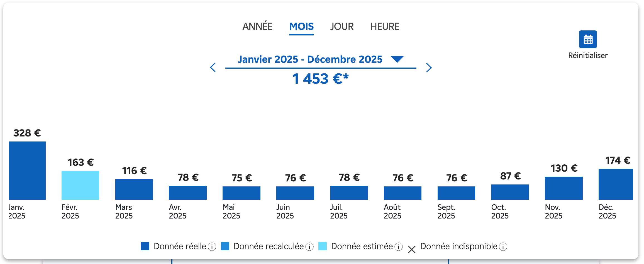The width and height of the screenshot is (644, 264).
Task: Click the Donnée recalculée legend swatch
Action: coord(225,246)
